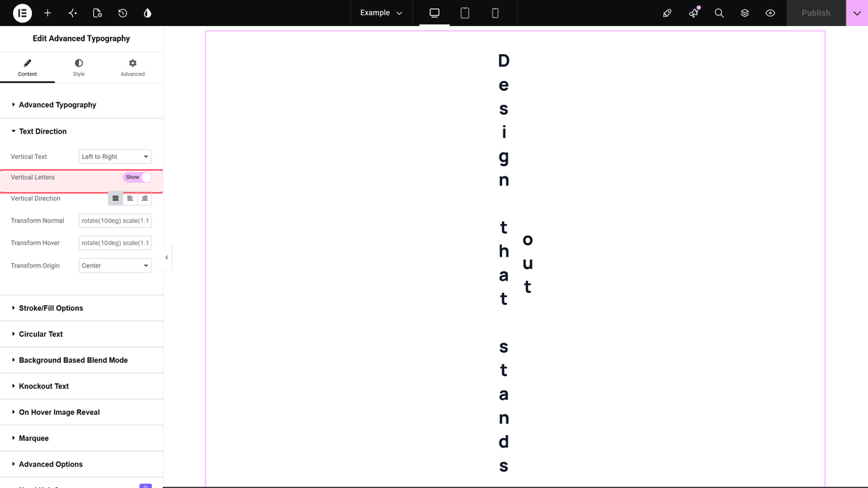
Task: Select the left-align vertical direction icon
Action: tap(130, 198)
